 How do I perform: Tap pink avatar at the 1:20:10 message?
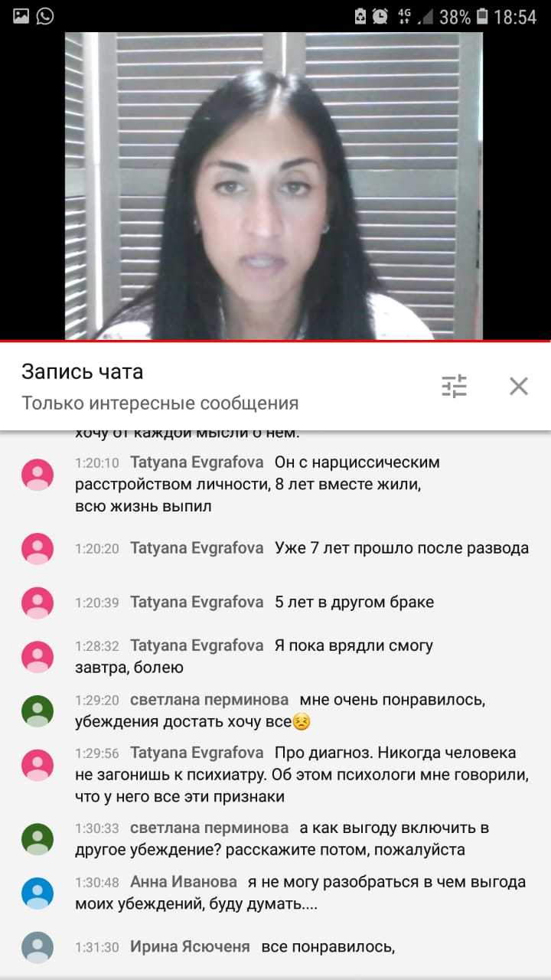pyautogui.click(x=37, y=474)
